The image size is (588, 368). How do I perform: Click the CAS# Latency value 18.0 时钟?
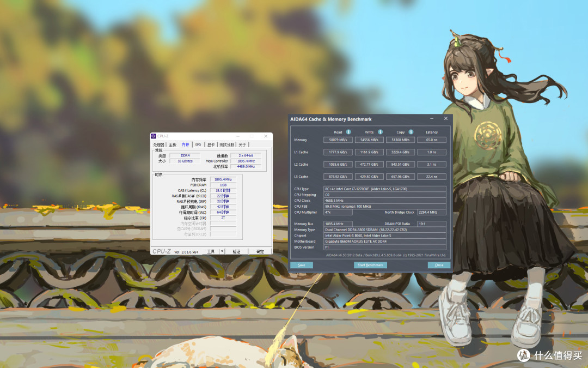(223, 190)
